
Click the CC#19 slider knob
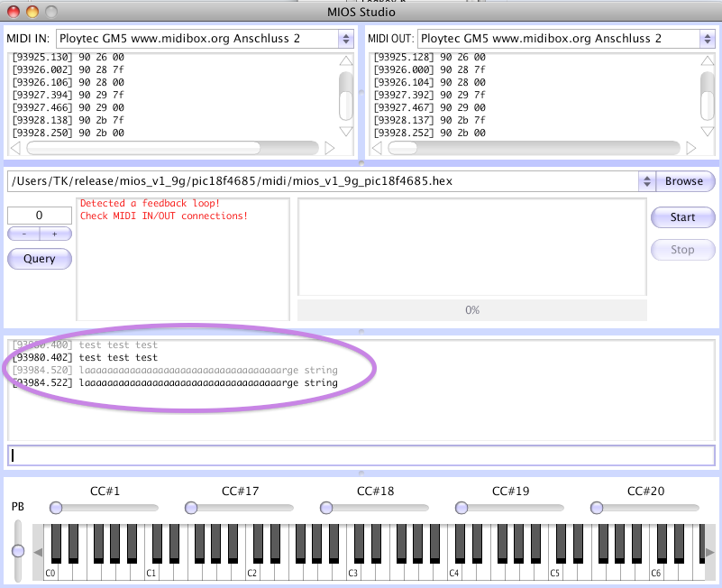(462, 508)
